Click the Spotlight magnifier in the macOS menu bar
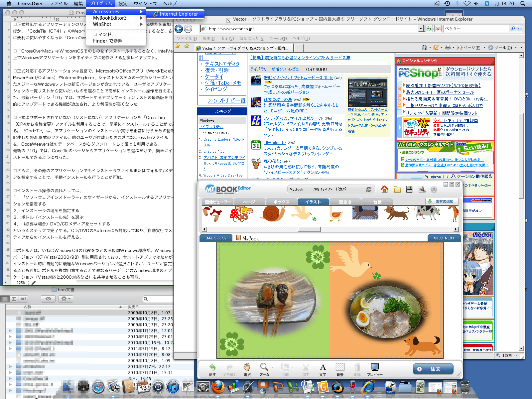 point(523,3)
